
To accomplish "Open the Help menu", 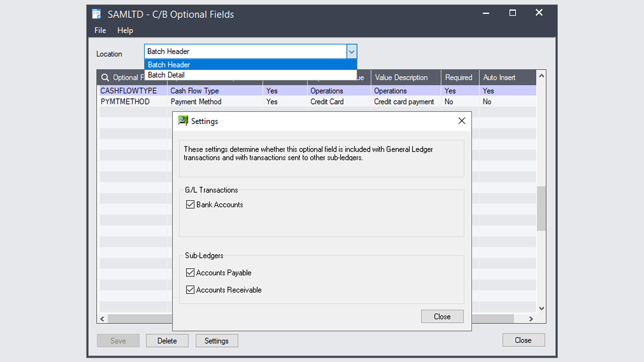I will [125, 30].
